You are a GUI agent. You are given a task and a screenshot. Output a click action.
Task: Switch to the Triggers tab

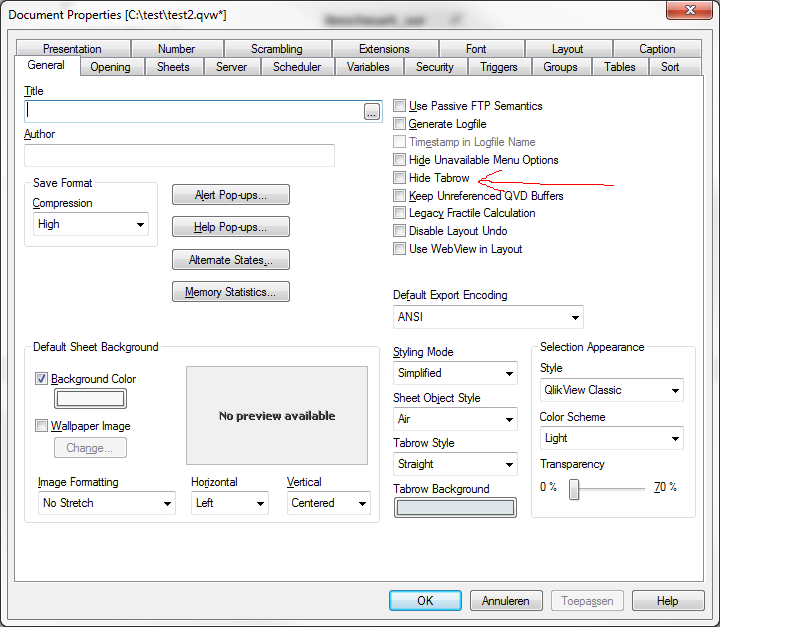tap(498, 67)
